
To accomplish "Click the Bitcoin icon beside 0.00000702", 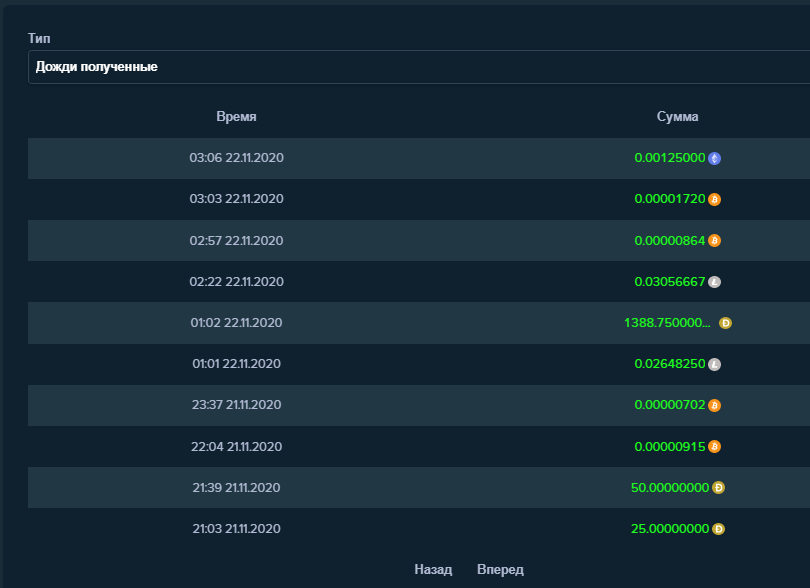I will coord(714,406).
